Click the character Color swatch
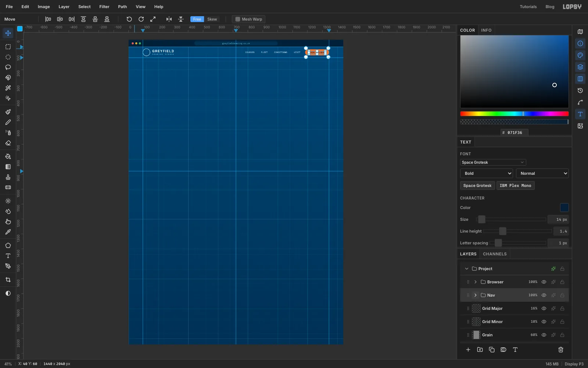Image resolution: width=588 pixels, height=368 pixels. pos(564,208)
